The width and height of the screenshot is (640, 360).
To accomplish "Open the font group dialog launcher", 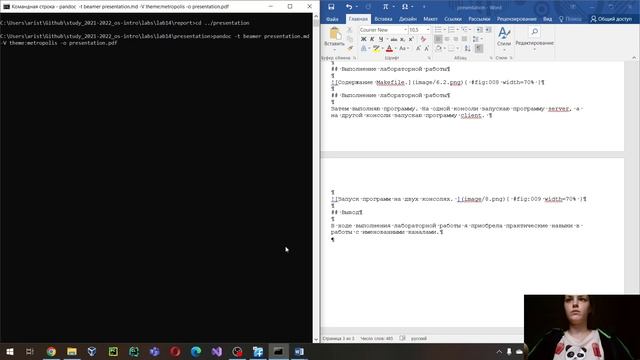I will coord(429,58).
